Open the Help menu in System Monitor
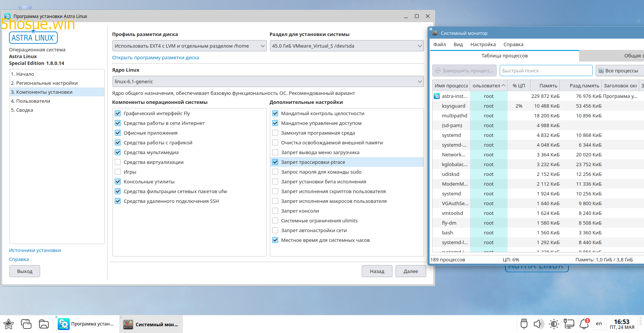Image resolution: width=644 pixels, height=333 pixels. click(x=513, y=44)
